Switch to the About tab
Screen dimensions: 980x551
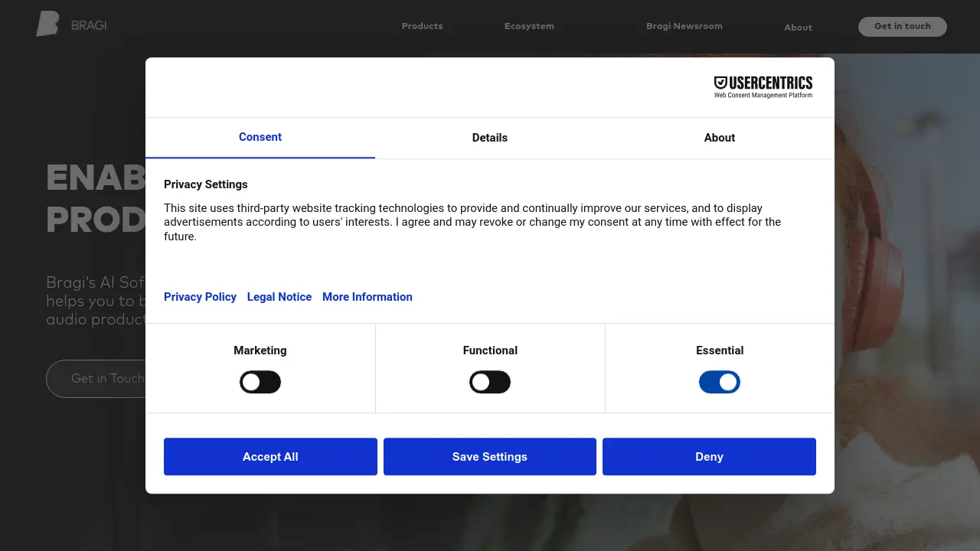point(719,138)
